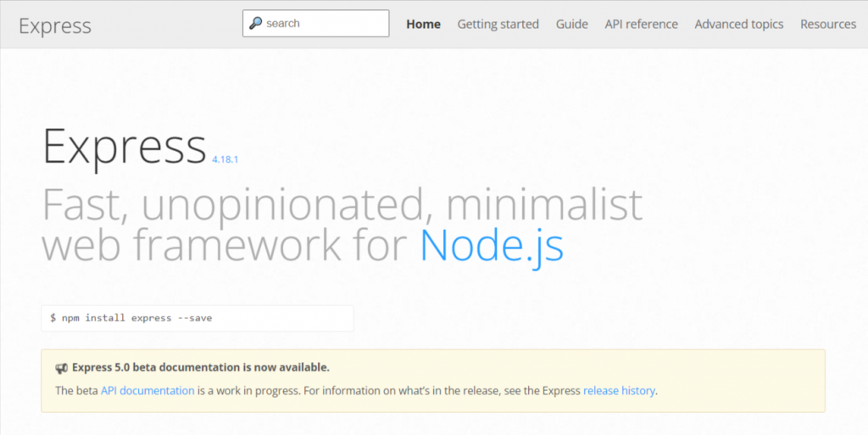Click the Express logo in header
The height and width of the screenshot is (435, 868).
tap(54, 25)
